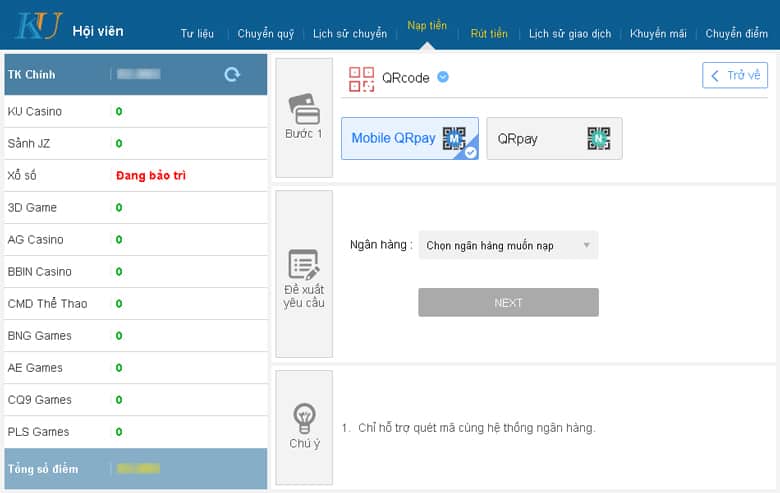The width and height of the screenshot is (780, 493).
Task: Go to Lịch sử chuyển tab
Action: coord(350,34)
